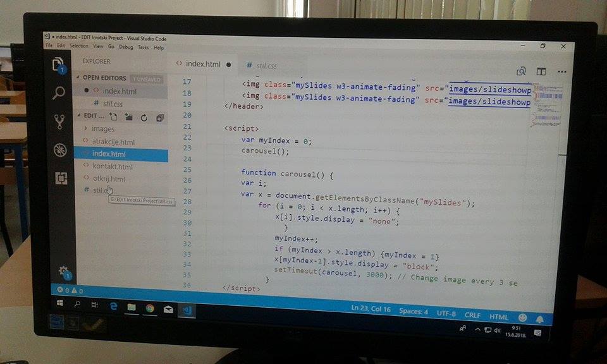
Task: Open the Debug view in the activity bar
Action: 60,150
